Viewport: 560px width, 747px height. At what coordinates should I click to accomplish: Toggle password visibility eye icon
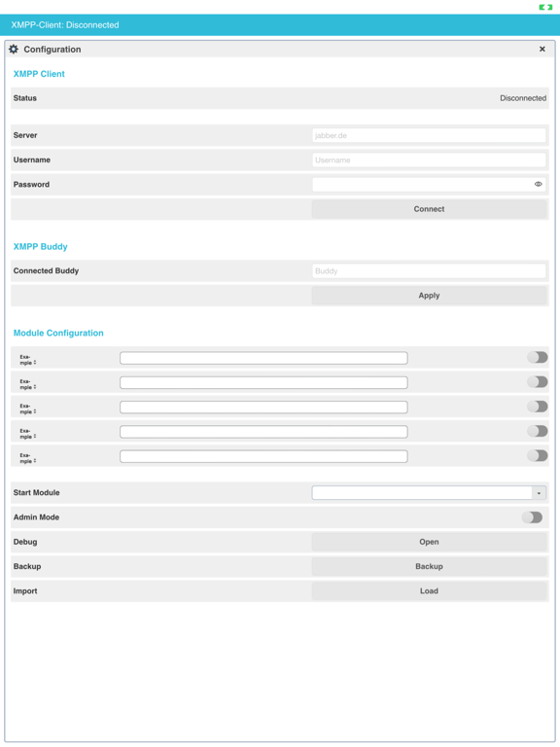(x=538, y=184)
